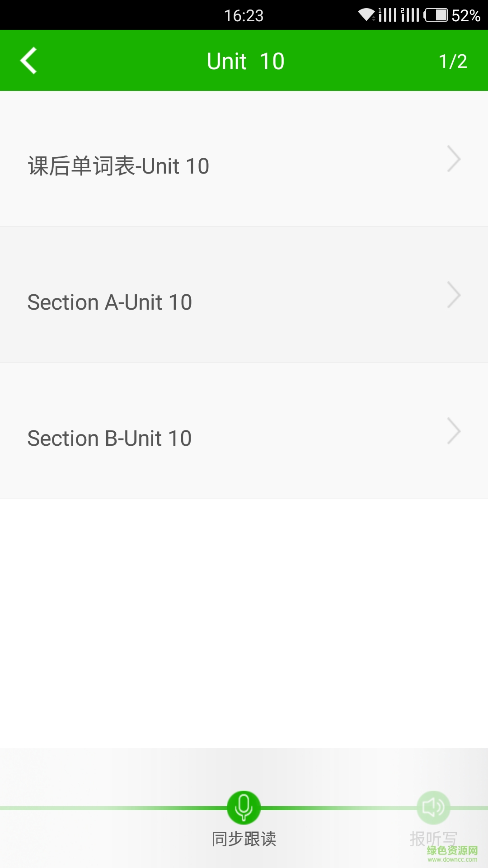Expand 课后单词表-Unit 10 using its chevron
488x868 pixels.
[x=454, y=159]
